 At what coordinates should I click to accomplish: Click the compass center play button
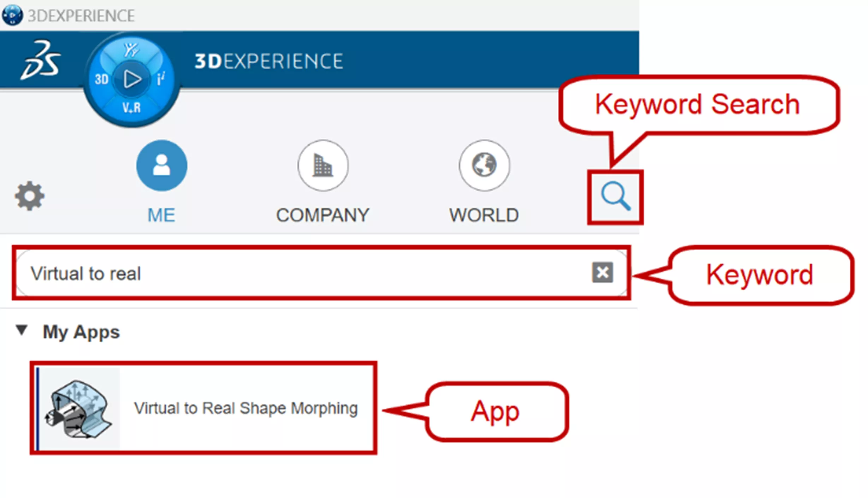tap(132, 79)
